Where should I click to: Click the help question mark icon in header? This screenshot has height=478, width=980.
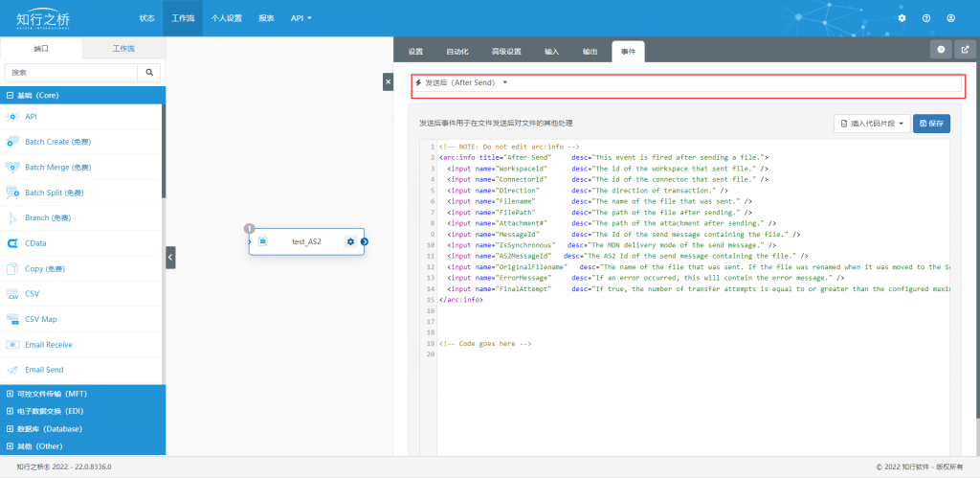pyautogui.click(x=926, y=18)
